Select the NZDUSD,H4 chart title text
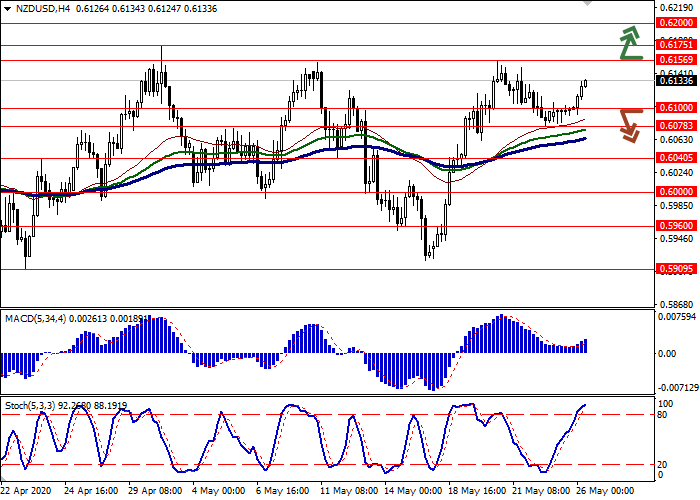The height and width of the screenshot is (500, 700). 43,10
